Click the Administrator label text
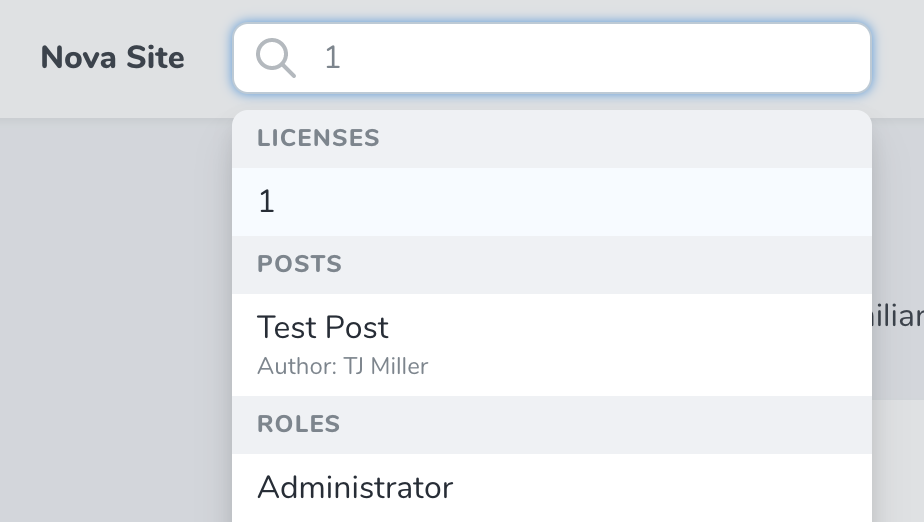This screenshot has width=924, height=522. click(354, 488)
